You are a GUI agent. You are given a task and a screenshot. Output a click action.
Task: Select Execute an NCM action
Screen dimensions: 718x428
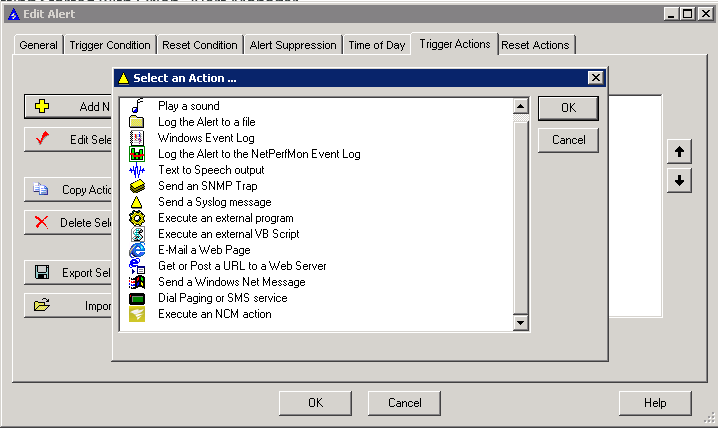(x=215, y=314)
